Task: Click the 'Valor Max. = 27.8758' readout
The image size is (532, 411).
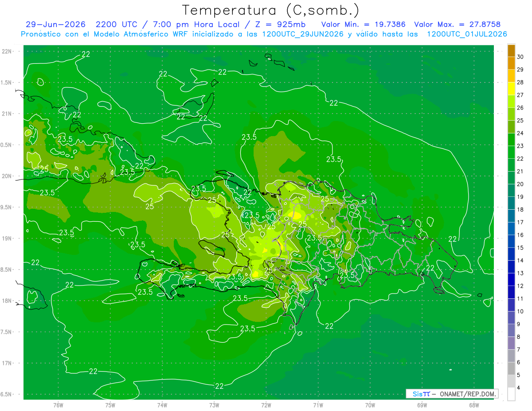Action: 457,24
